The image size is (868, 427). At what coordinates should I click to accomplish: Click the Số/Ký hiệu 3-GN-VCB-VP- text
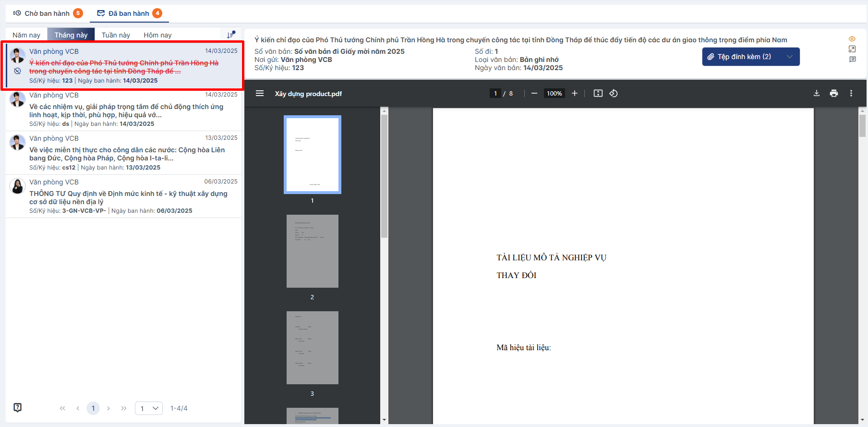[x=68, y=211]
